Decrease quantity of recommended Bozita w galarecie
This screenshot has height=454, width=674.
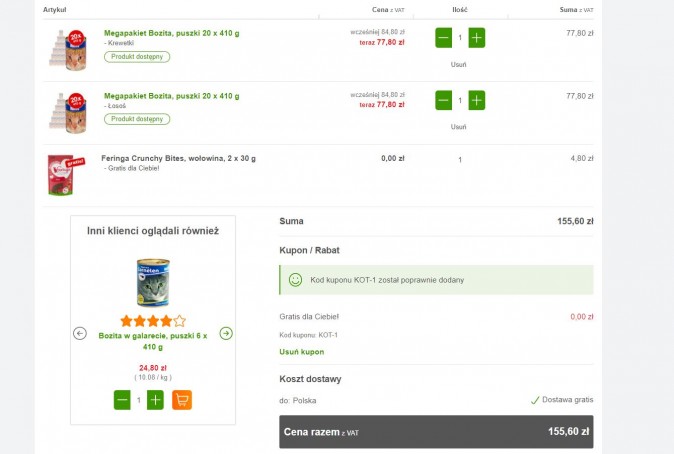tap(122, 400)
